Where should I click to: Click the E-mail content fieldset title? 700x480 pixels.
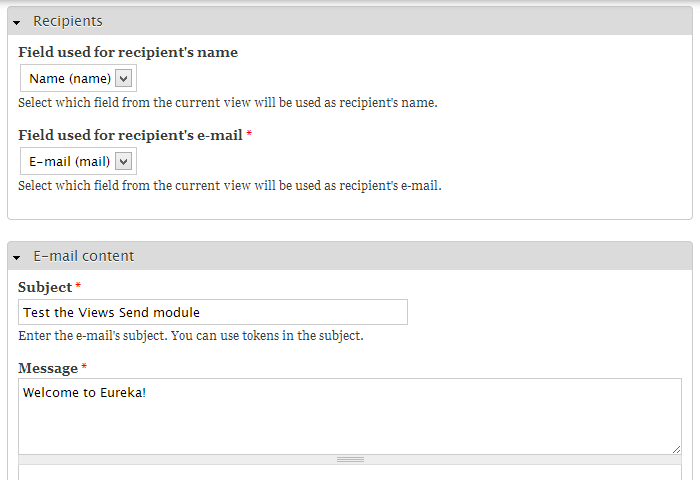point(83,256)
